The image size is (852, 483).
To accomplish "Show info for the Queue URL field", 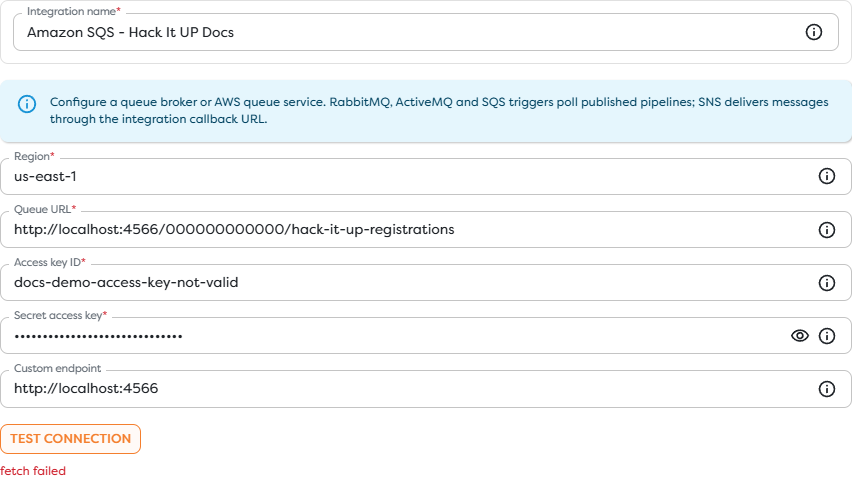I will [x=826, y=230].
